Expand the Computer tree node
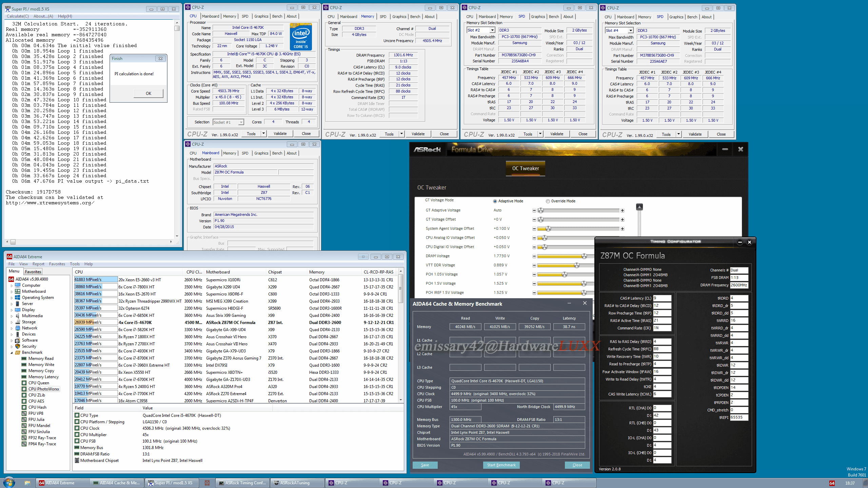The height and width of the screenshot is (488, 868). [x=12, y=285]
